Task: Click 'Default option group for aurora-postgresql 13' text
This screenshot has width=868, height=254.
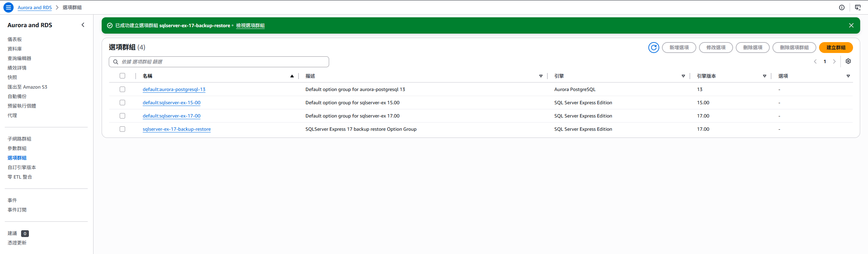Action: click(355, 89)
